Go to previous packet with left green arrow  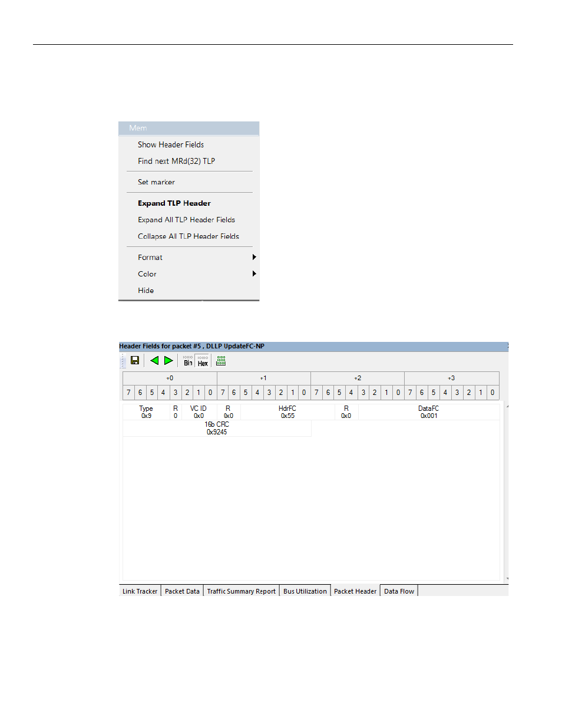[x=154, y=360]
